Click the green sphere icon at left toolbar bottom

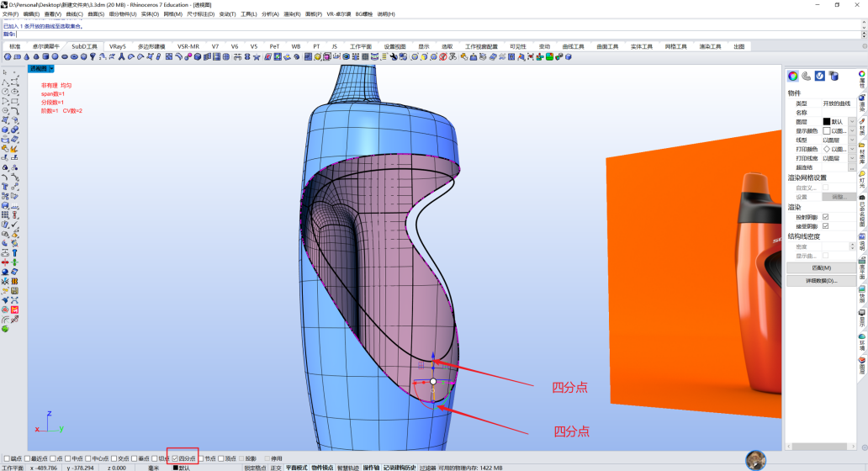point(5,329)
